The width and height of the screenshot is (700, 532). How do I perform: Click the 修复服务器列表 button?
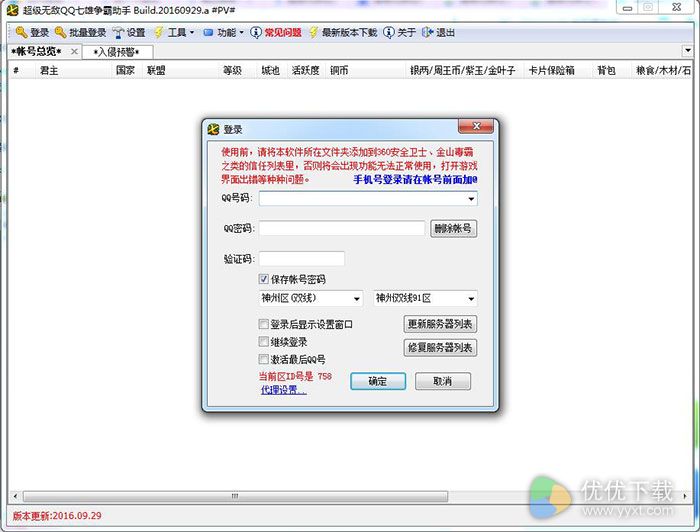click(440, 347)
